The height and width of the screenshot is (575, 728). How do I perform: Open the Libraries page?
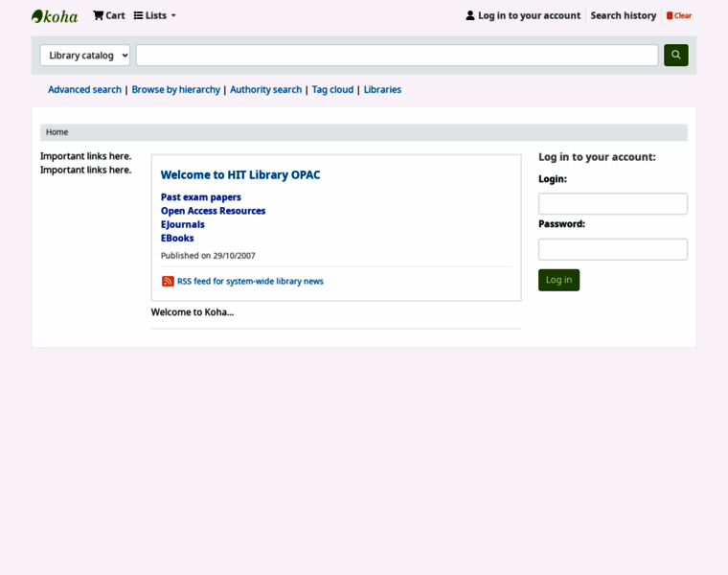382,90
